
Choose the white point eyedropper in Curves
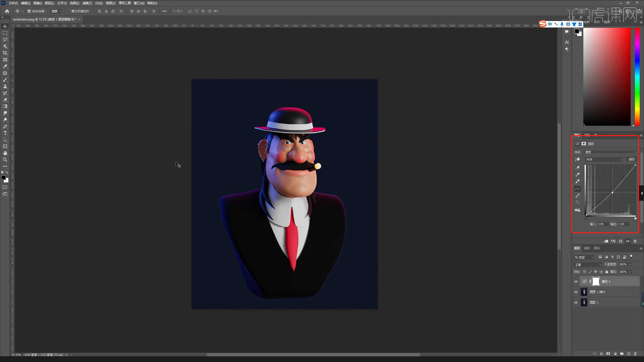click(x=578, y=181)
